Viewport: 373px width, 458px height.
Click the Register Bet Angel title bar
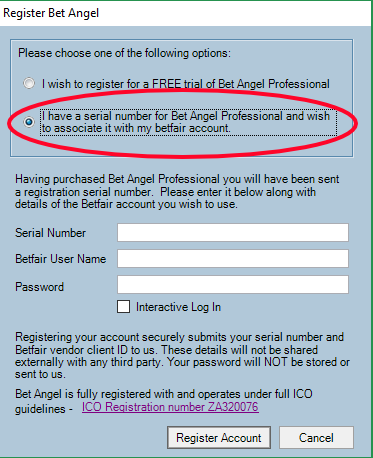(186, 13)
